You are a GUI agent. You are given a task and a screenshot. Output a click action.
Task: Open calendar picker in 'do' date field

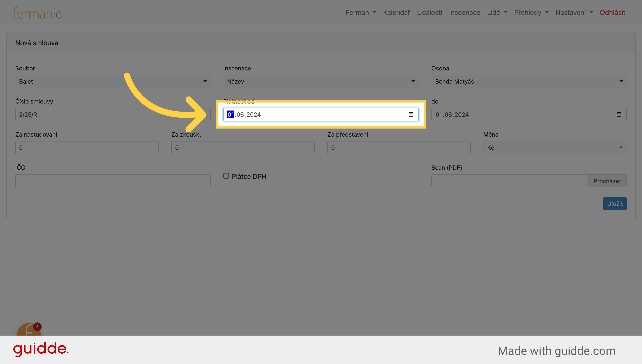click(619, 115)
